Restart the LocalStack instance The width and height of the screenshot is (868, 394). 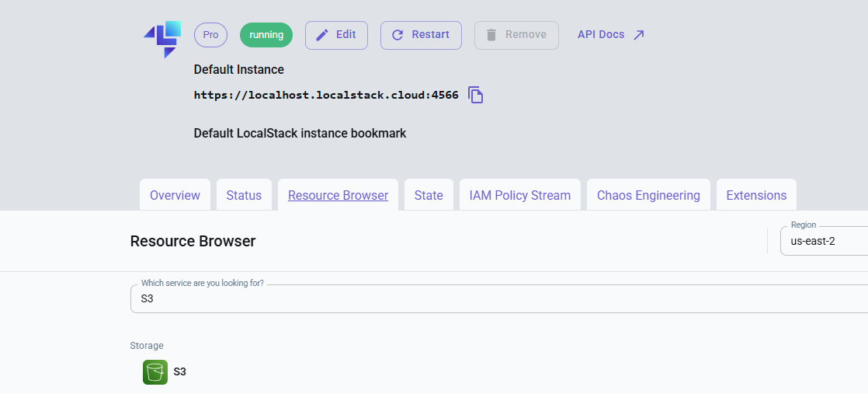coord(421,35)
